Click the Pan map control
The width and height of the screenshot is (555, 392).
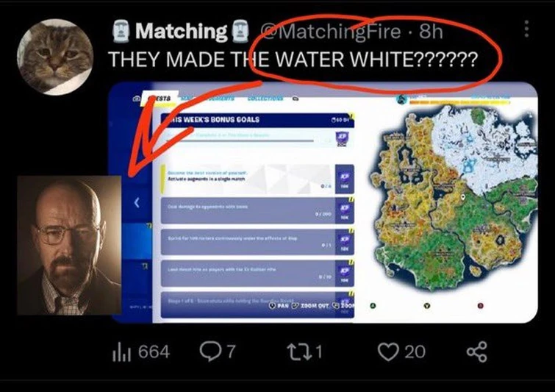[278, 305]
